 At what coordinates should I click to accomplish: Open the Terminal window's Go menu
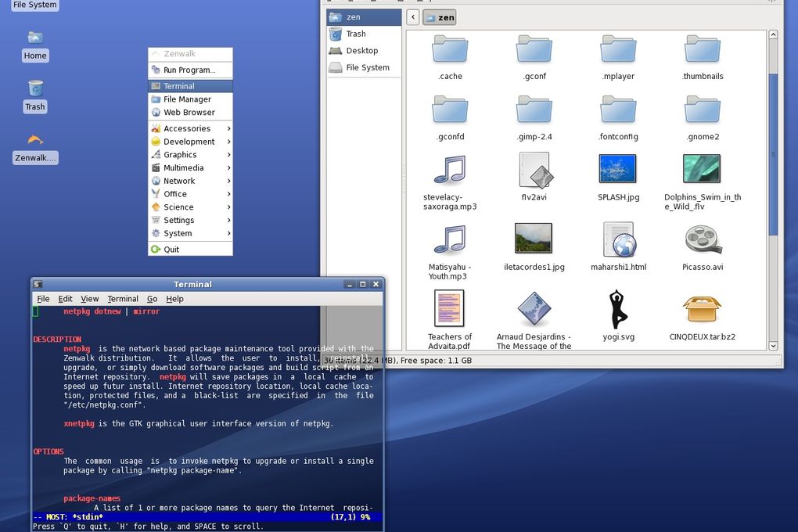pos(153,299)
